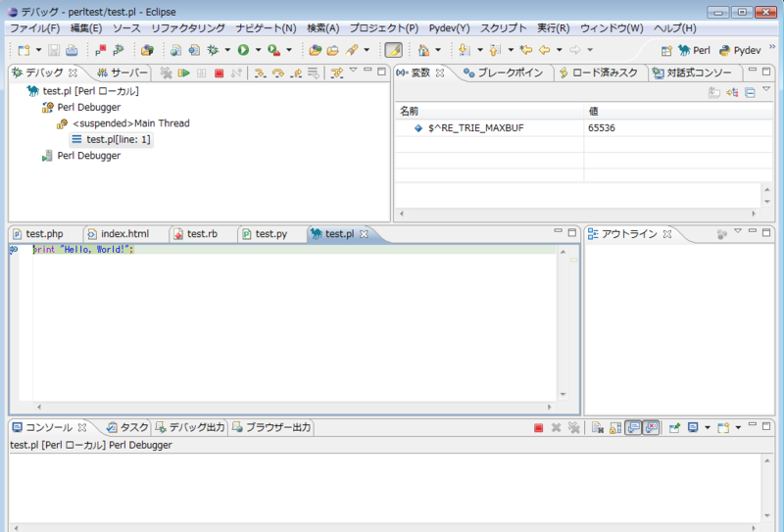This screenshot has width=784, height=532.
Task: Click the New wizard icon in main toolbar
Action: [23, 50]
